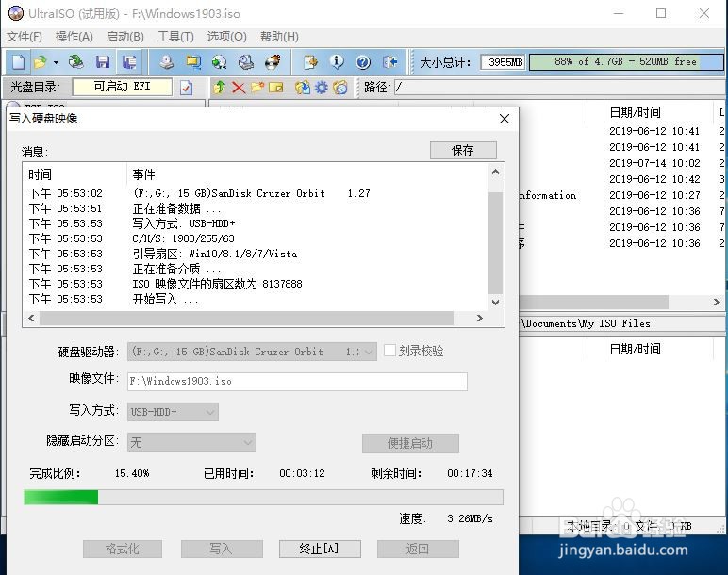728x575 pixels.
Task: Click the write progress bar
Action: [x=263, y=497]
